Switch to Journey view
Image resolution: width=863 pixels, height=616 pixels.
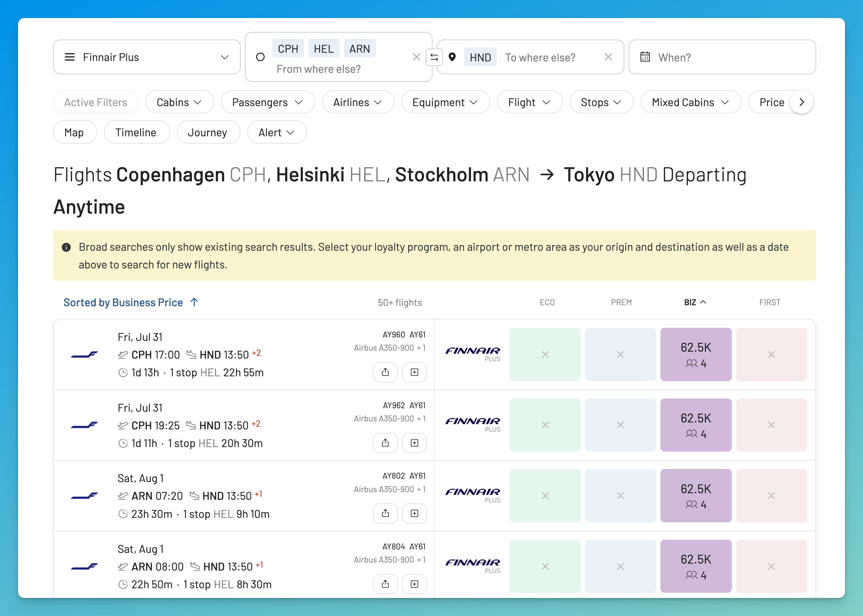(208, 132)
